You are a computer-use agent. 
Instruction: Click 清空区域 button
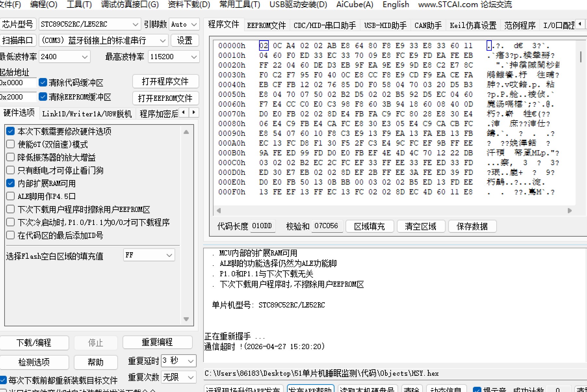pos(421,226)
